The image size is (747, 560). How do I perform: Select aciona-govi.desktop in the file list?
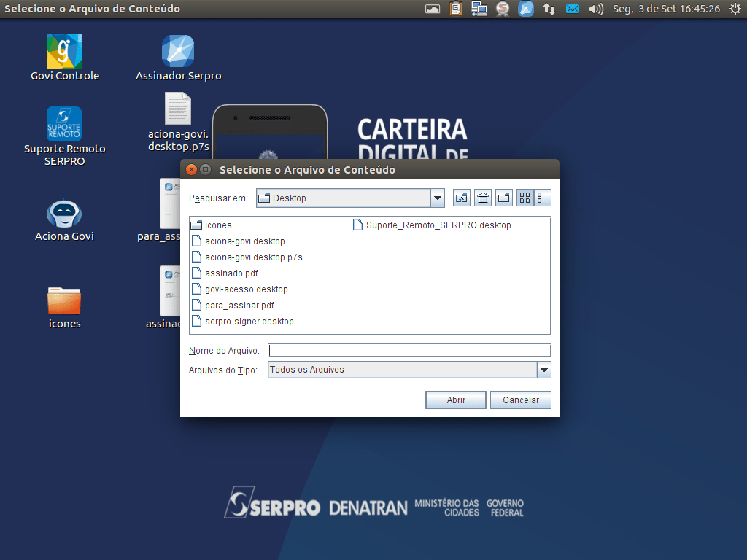click(x=239, y=241)
